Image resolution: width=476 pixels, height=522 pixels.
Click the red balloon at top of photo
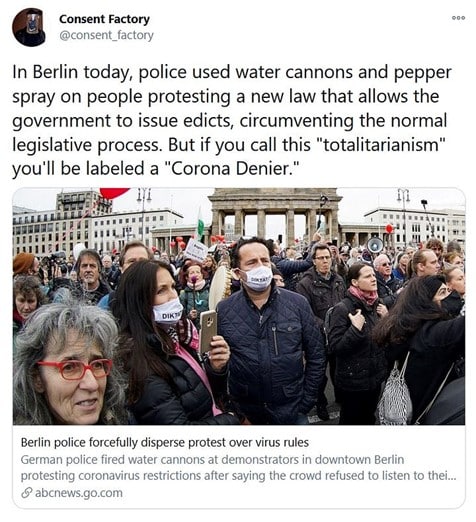113,193
